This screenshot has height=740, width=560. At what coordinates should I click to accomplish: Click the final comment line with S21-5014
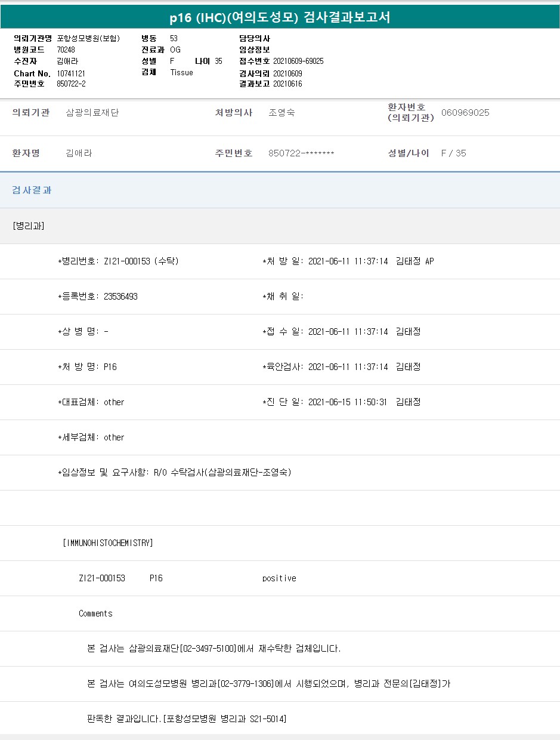click(x=187, y=719)
